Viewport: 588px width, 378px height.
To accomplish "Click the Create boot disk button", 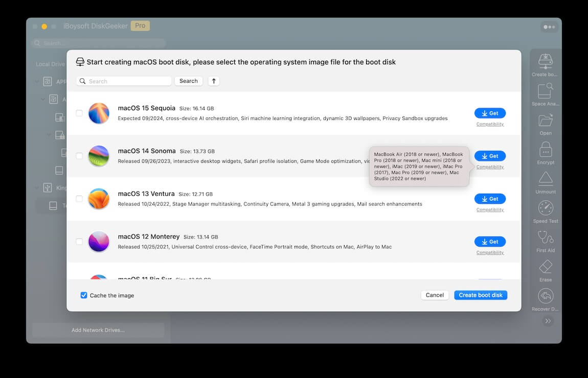I will (480, 295).
